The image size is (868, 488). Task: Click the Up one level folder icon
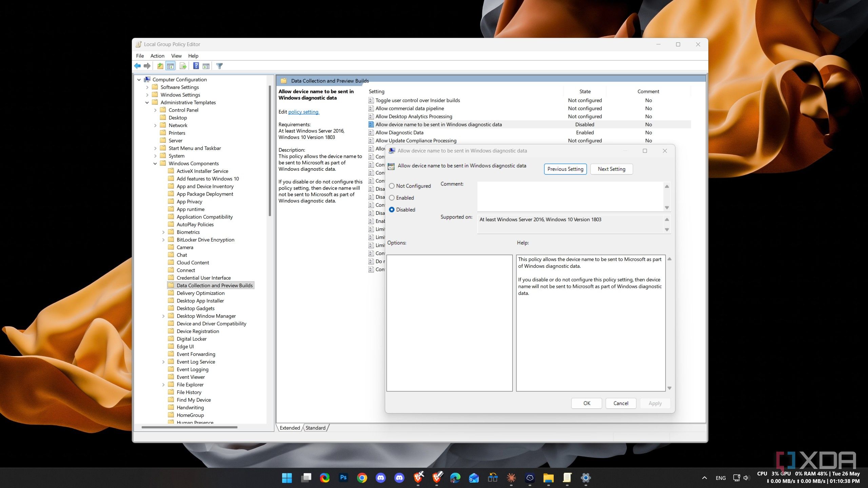160,66
